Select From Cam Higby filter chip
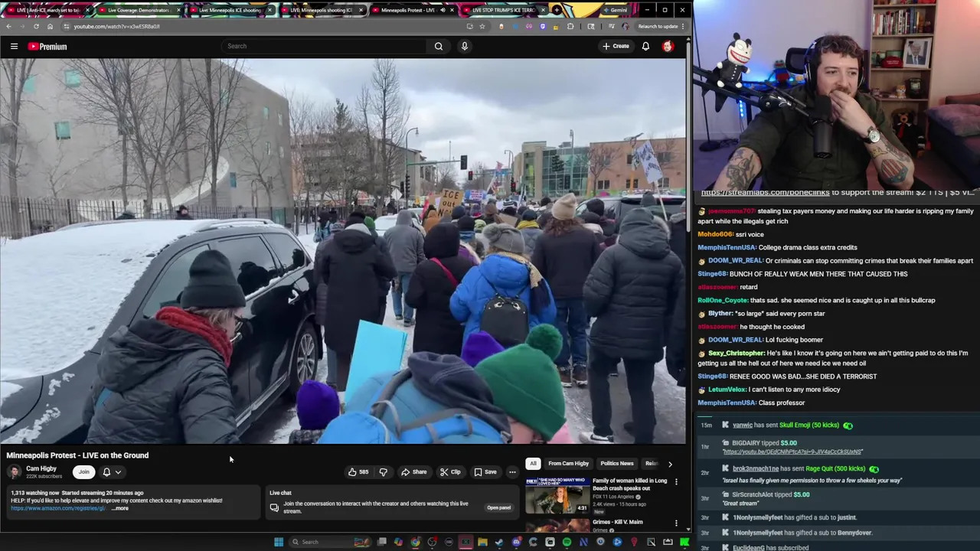The height and width of the screenshot is (551, 980). (x=568, y=463)
